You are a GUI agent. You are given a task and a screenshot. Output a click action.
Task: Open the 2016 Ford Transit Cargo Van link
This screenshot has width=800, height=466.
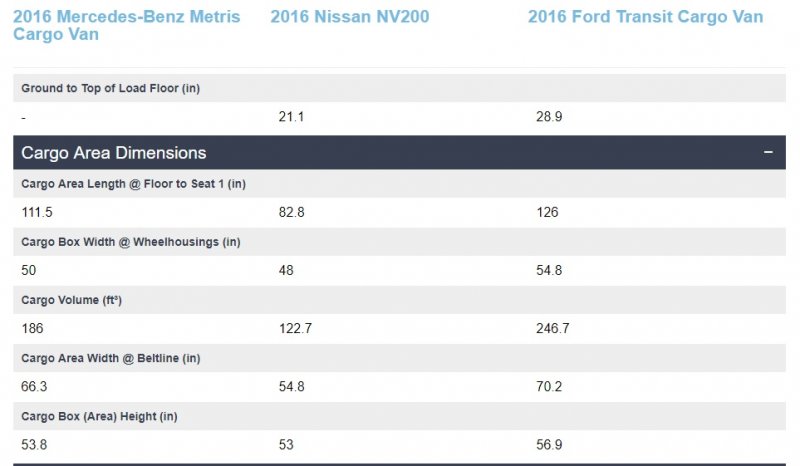click(645, 17)
